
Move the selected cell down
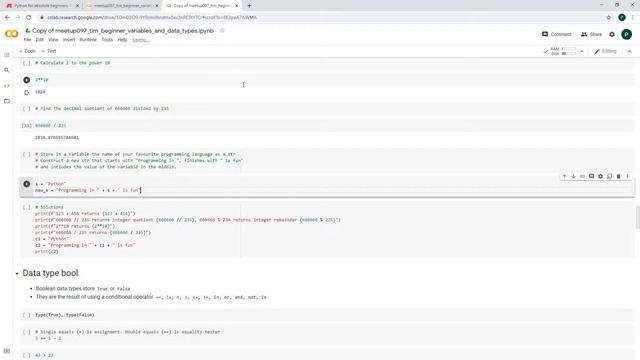(573, 176)
